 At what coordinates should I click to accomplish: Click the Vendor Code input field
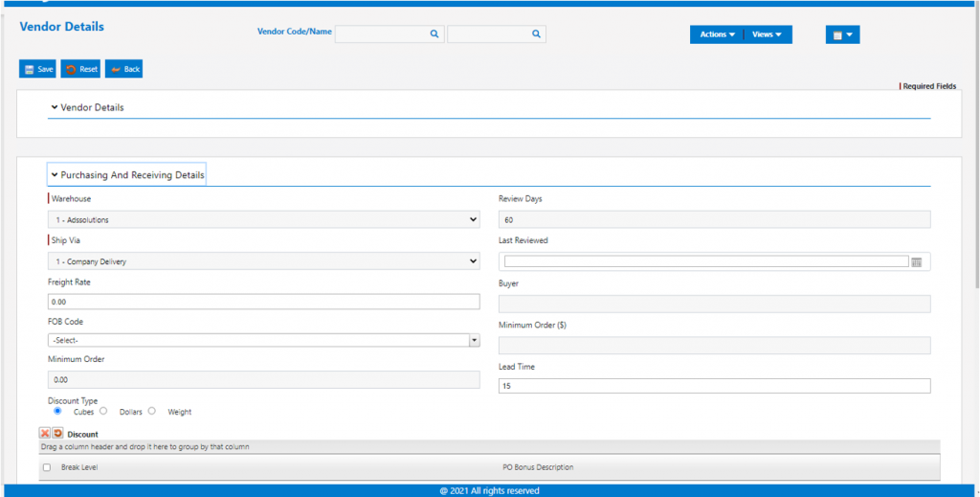(390, 34)
